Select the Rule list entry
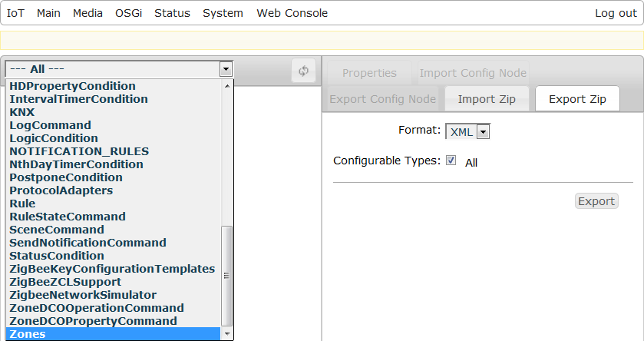This screenshot has width=644, height=341. pyautogui.click(x=22, y=204)
